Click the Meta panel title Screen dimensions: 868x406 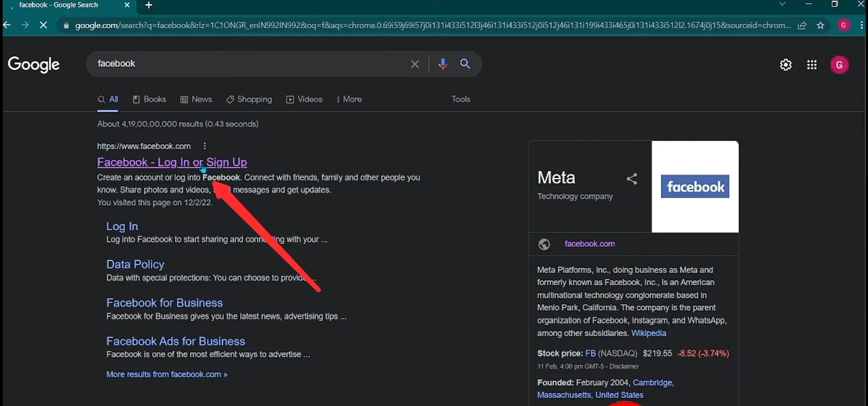(556, 177)
